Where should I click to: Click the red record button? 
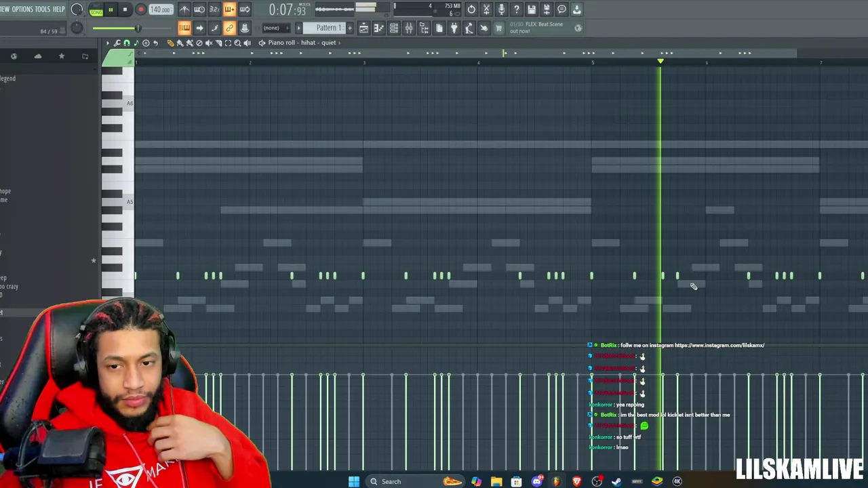(141, 9)
